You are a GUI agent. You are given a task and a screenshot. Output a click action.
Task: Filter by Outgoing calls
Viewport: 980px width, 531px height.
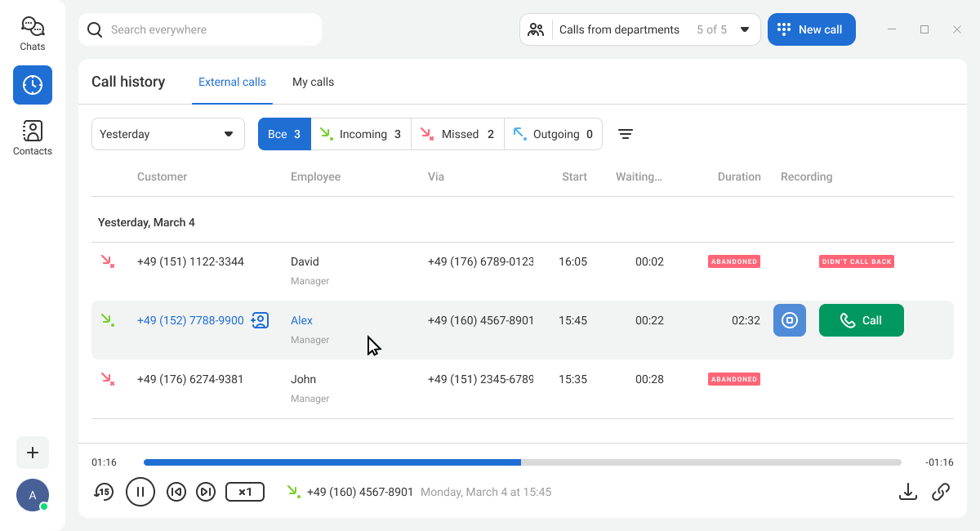pyautogui.click(x=553, y=134)
